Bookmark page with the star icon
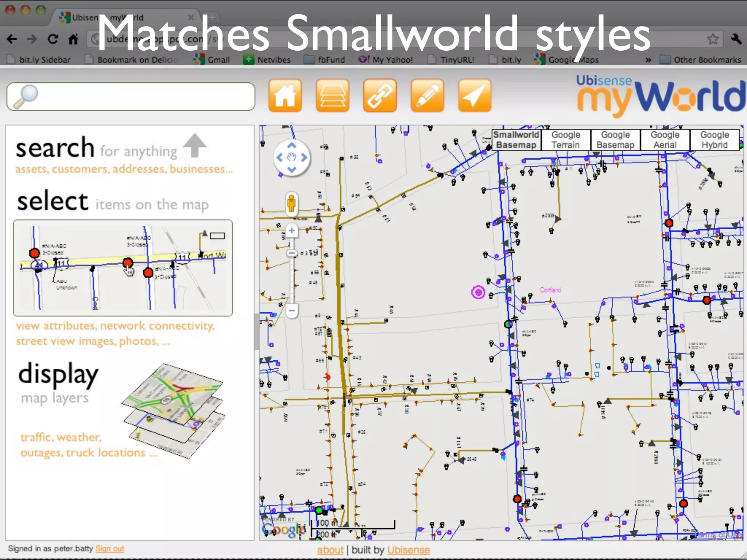 tap(713, 39)
